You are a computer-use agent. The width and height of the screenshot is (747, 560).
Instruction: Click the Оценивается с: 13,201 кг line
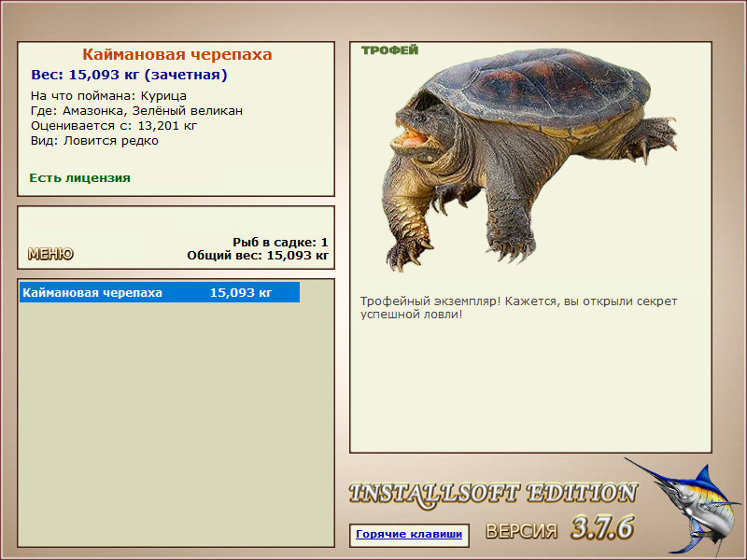click(114, 126)
